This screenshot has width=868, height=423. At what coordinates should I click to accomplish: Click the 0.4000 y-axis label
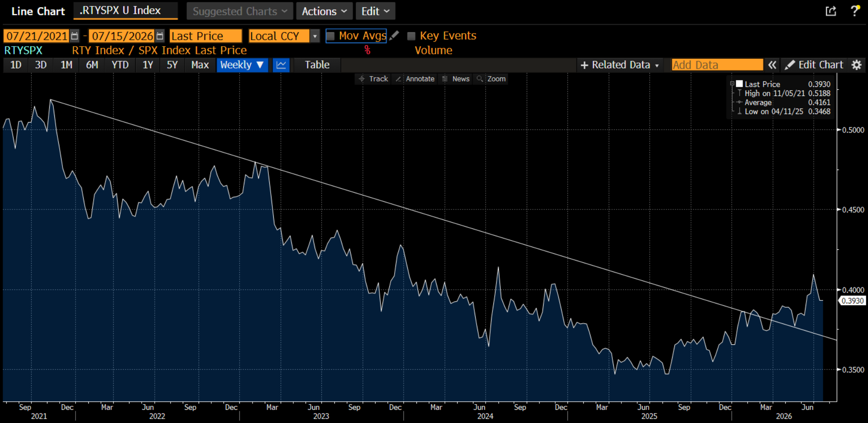(x=853, y=290)
